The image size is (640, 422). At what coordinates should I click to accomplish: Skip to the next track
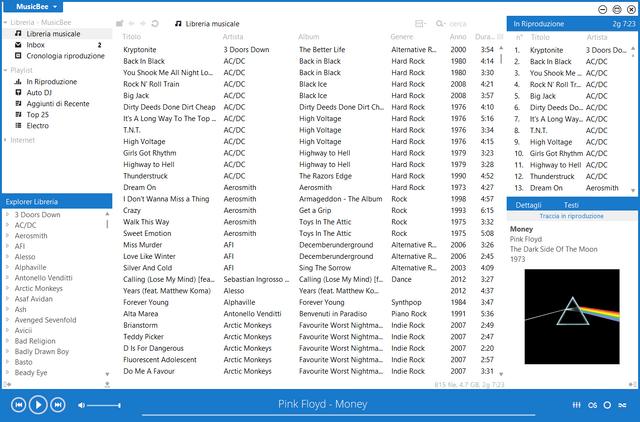[x=58, y=405]
